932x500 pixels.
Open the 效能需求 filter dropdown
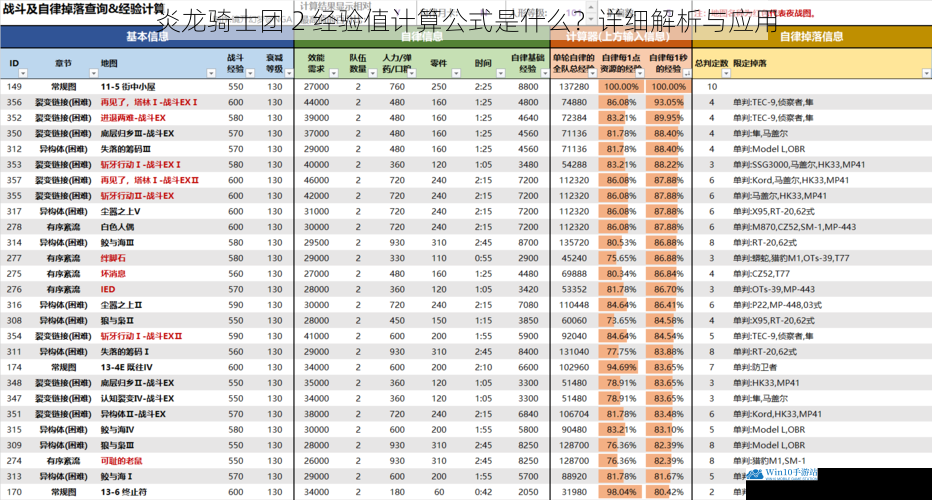pos(333,73)
